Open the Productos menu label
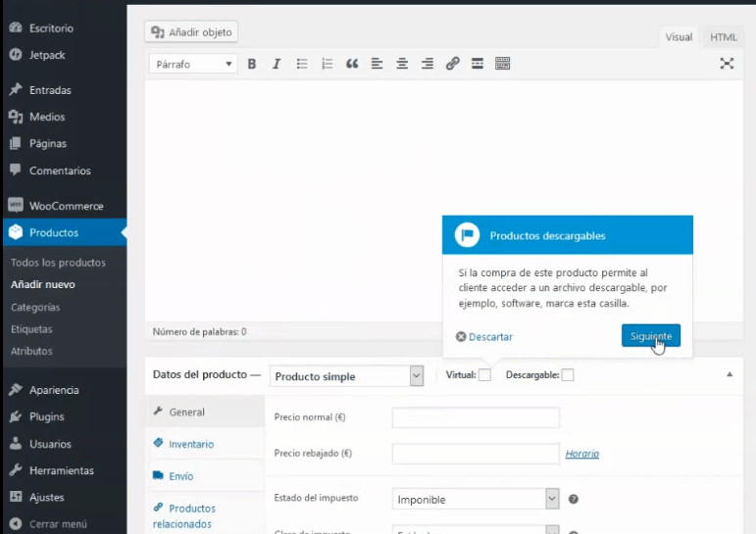756x534 pixels. (x=54, y=232)
